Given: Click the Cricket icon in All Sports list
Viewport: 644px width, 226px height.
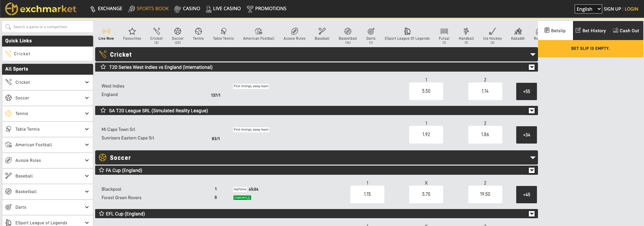Looking at the screenshot, I should click(9, 82).
